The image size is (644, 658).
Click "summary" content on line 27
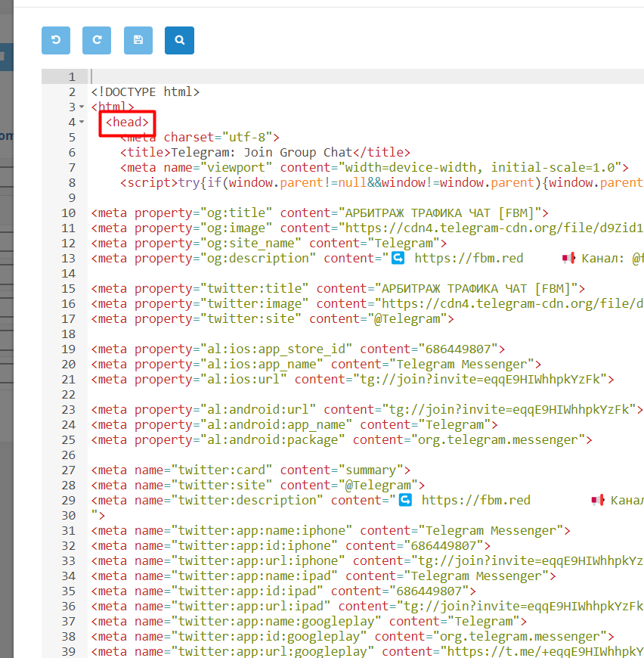click(370, 470)
